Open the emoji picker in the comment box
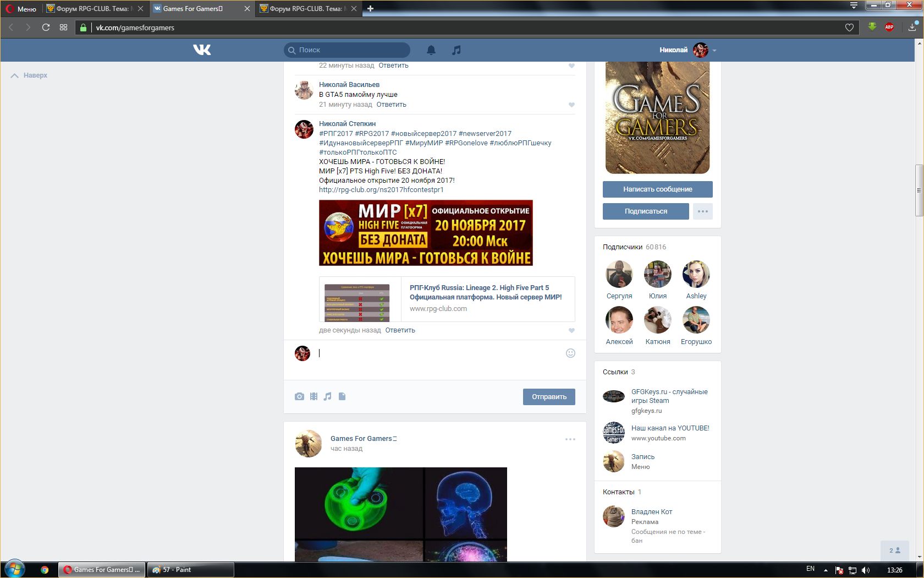The width and height of the screenshot is (924, 578). [570, 353]
